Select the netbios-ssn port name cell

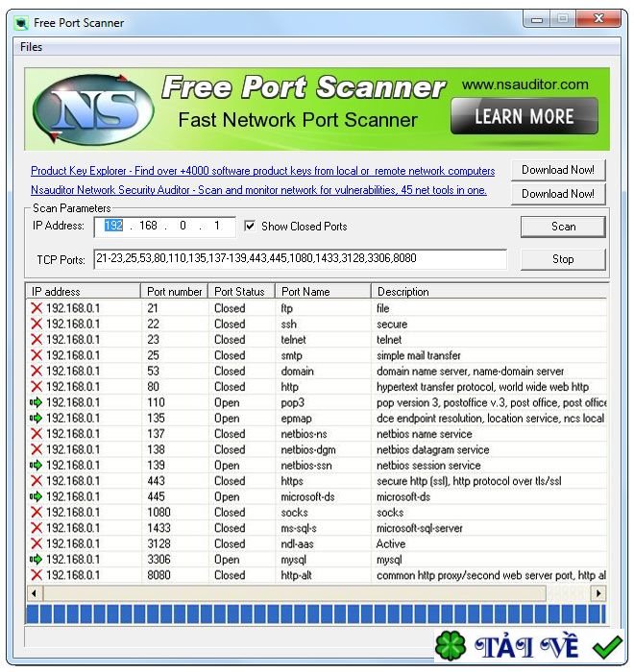[306, 466]
